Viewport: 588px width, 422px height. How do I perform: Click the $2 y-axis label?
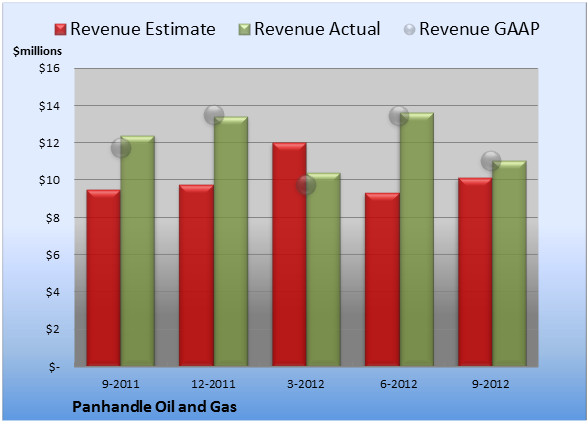[53, 329]
